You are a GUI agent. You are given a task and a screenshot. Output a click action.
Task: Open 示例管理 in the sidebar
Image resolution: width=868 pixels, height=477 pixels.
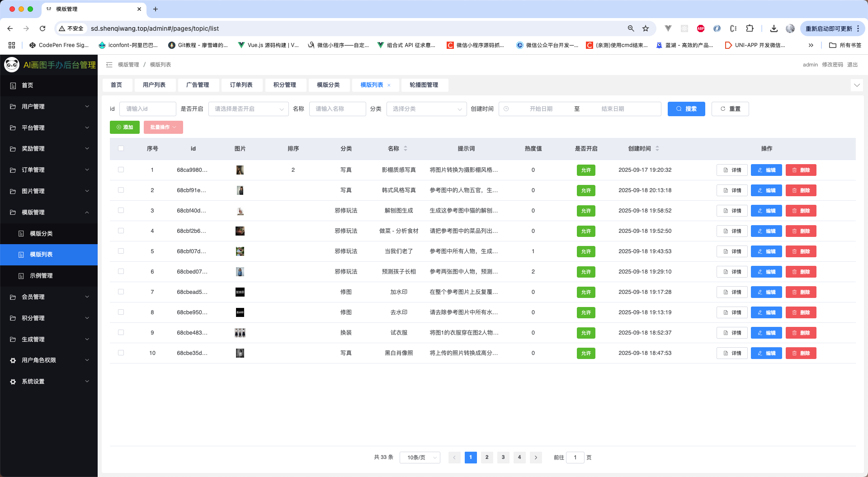pos(41,276)
